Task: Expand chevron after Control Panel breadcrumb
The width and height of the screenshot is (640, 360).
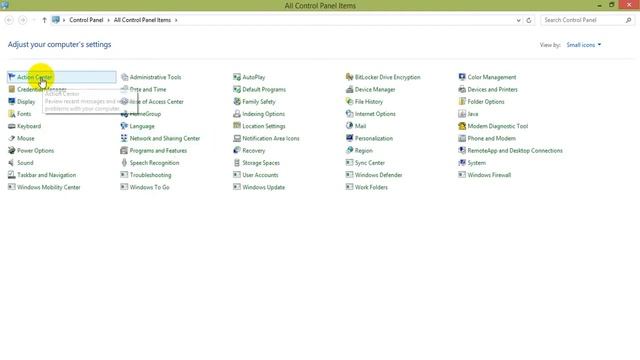Action: pos(109,20)
